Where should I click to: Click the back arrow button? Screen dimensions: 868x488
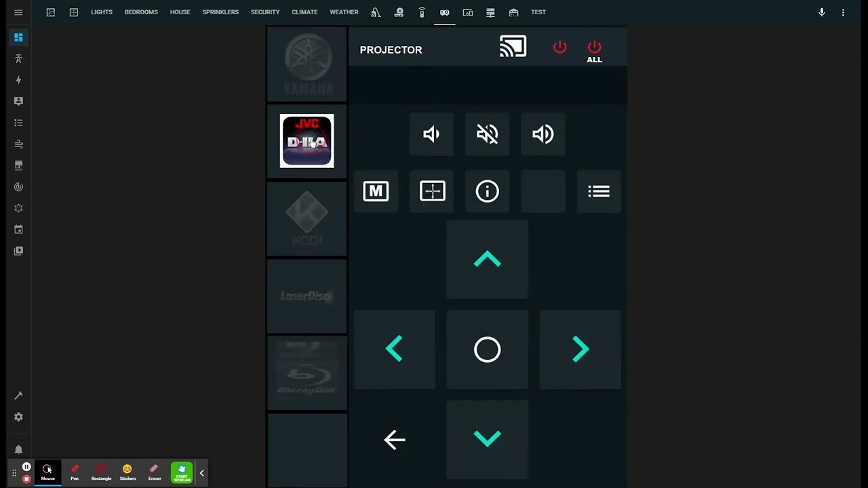pos(395,439)
